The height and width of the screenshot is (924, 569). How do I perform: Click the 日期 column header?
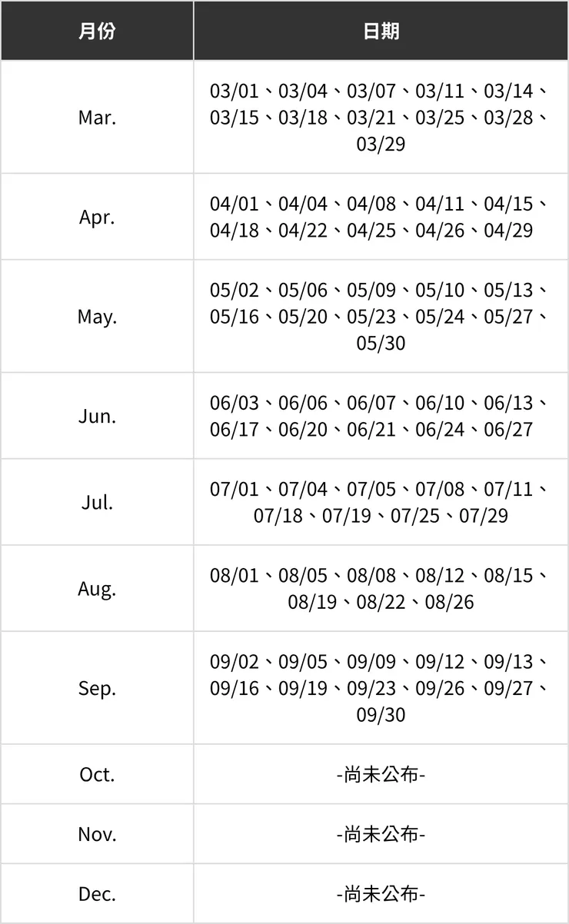(381, 31)
